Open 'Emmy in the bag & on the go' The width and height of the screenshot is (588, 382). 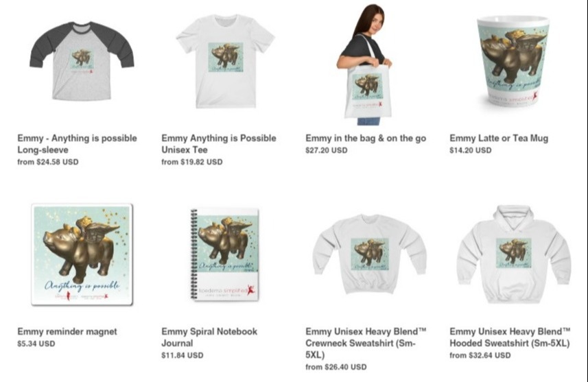point(366,139)
